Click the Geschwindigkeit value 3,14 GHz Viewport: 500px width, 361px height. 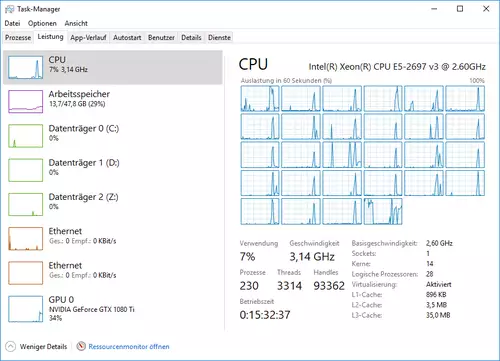[312, 257]
